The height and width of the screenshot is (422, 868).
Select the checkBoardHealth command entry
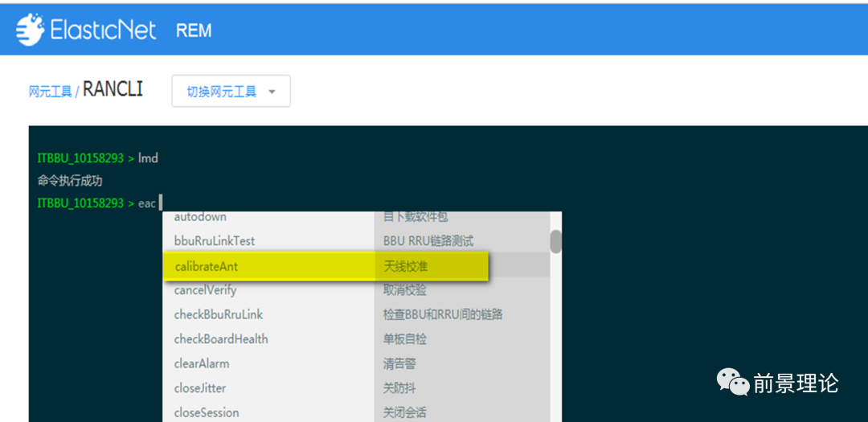(221, 339)
